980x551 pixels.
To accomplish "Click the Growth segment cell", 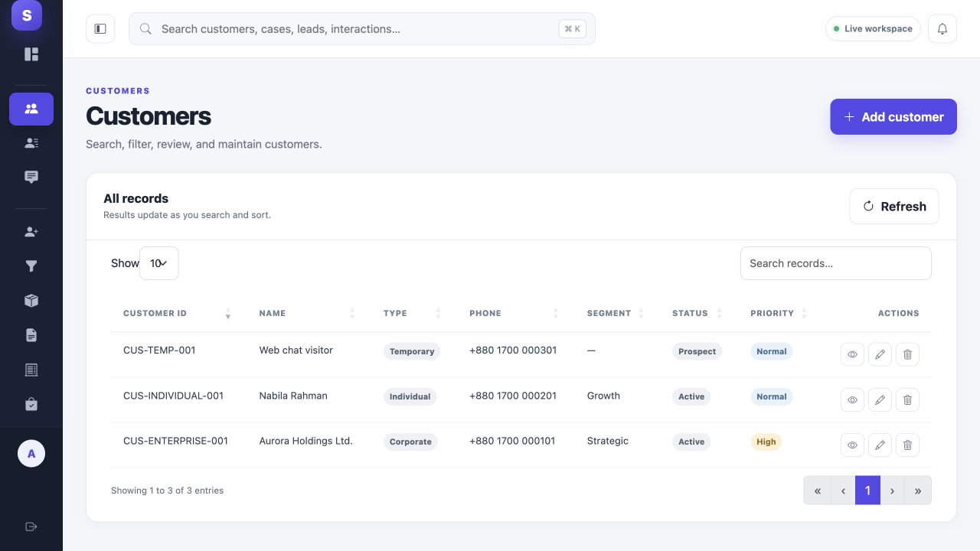I will click(603, 396).
